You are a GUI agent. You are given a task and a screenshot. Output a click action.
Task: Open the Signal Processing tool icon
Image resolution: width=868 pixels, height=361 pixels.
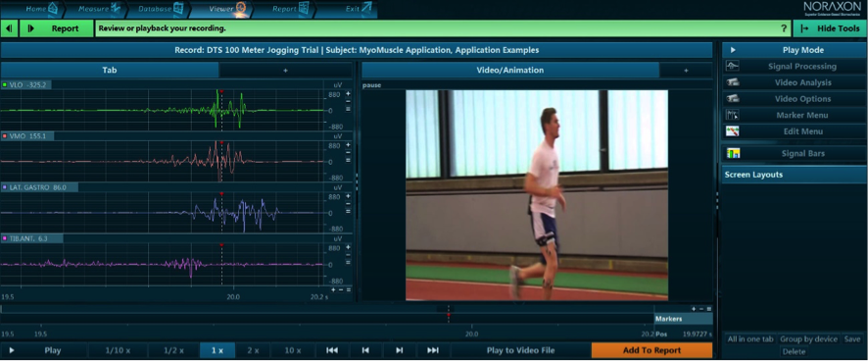[733, 66]
